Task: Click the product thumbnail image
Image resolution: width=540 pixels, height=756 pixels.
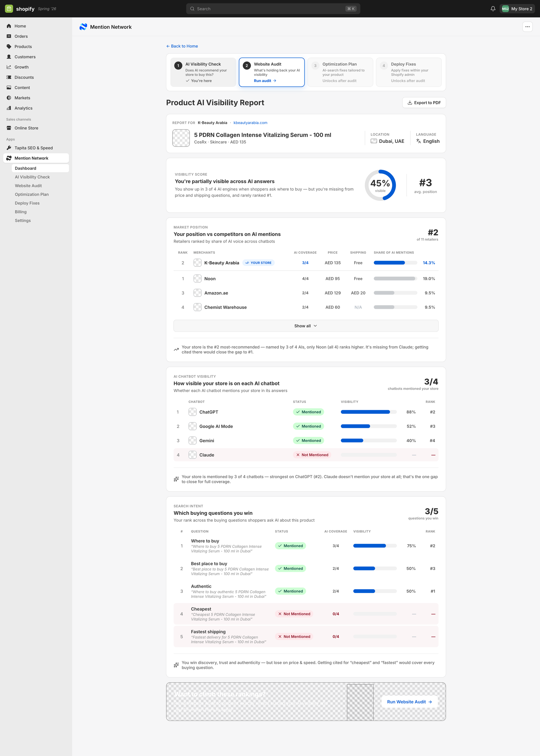Action: pos(181,138)
